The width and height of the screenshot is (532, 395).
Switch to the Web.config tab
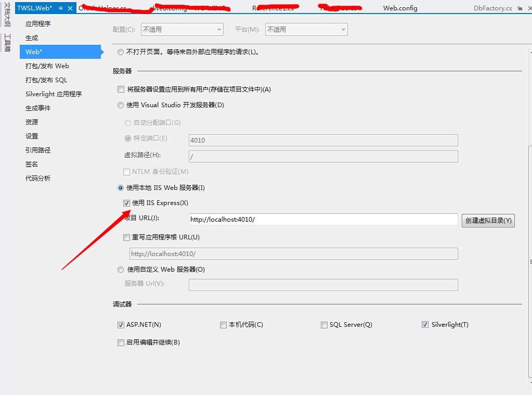click(x=400, y=8)
